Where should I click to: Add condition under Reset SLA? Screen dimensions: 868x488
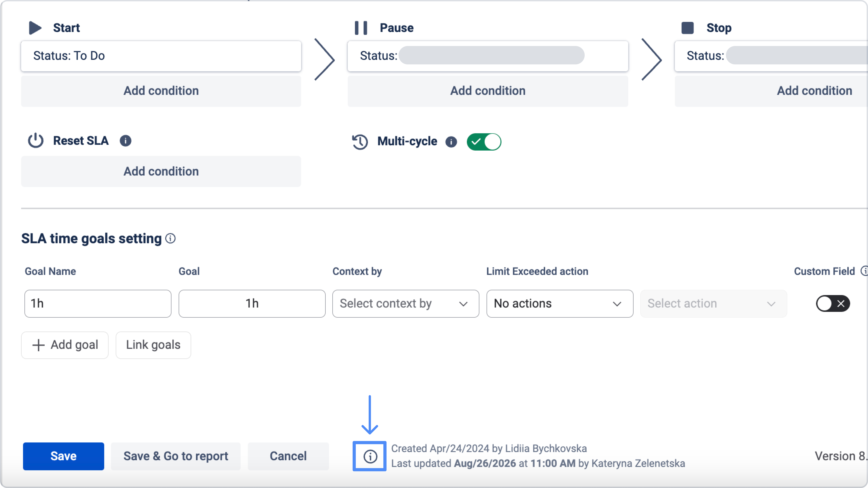[161, 171]
